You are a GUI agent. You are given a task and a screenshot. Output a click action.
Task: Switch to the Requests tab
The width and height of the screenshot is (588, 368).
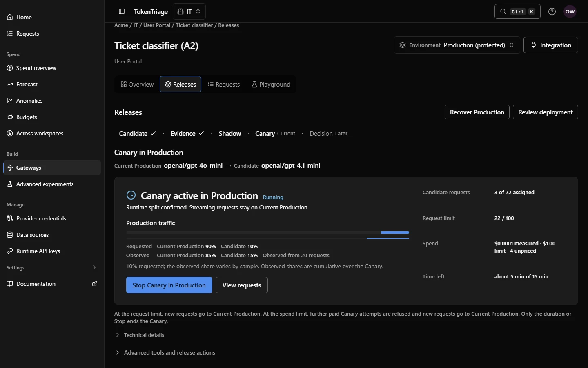pyautogui.click(x=224, y=84)
